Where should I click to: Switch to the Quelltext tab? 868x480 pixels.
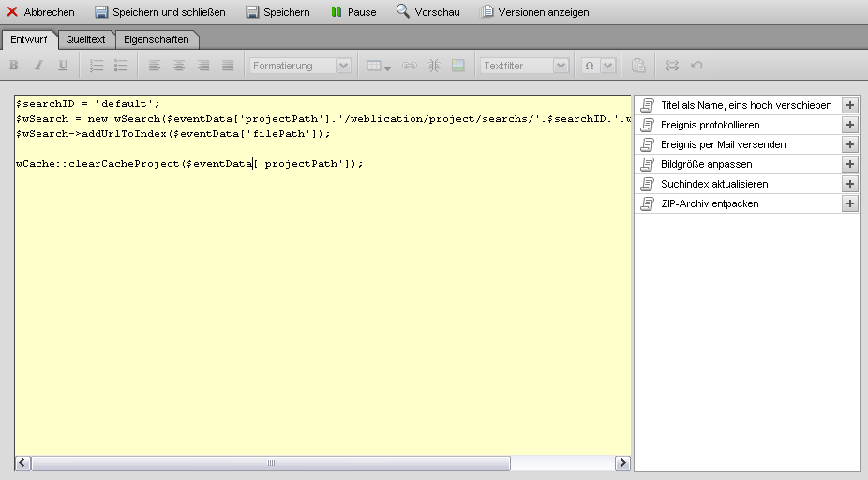click(x=85, y=39)
